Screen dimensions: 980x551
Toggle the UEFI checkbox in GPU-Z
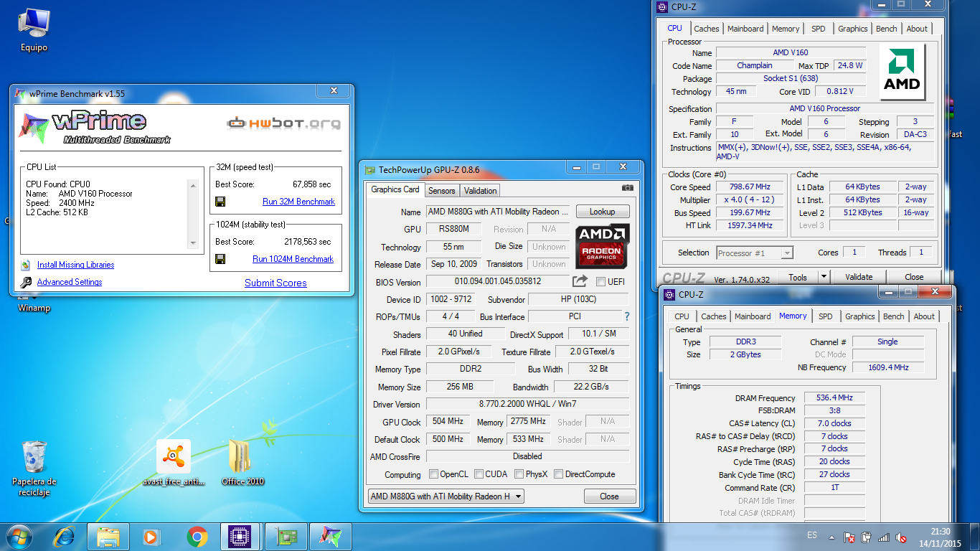600,281
